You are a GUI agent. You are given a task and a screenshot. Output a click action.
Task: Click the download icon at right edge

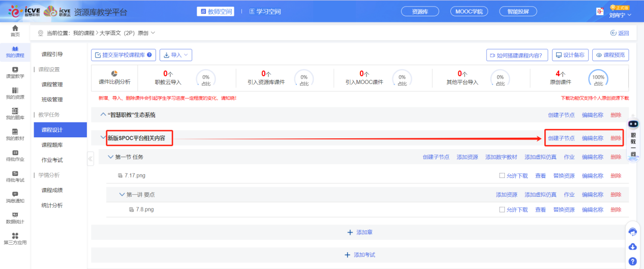coord(633,247)
